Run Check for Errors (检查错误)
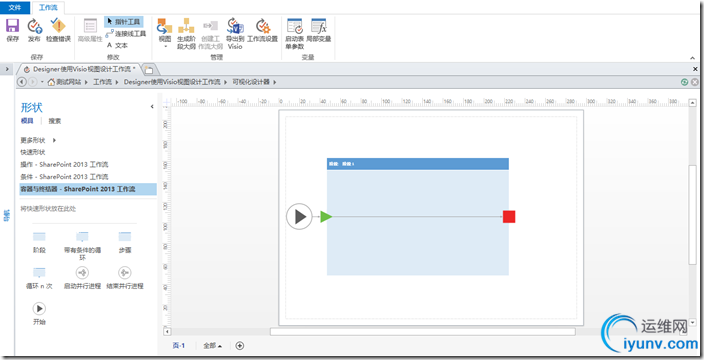This screenshot has width=704, height=360. tap(58, 30)
